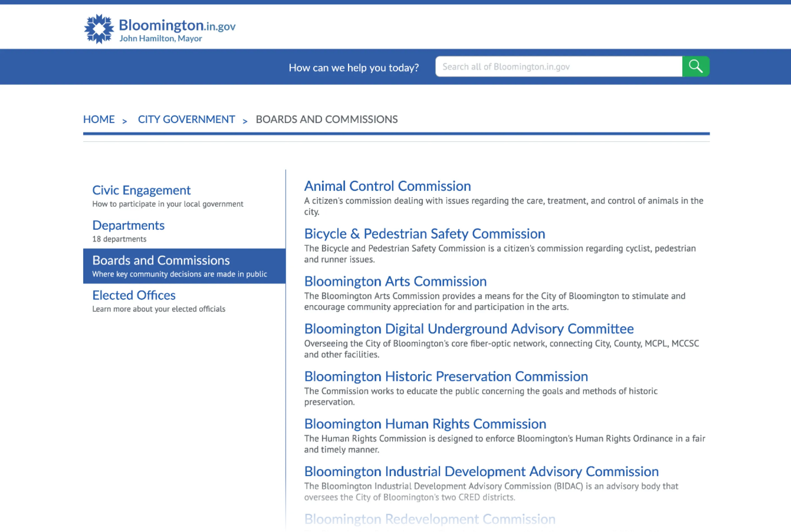Viewport: 791px width, 532px height.
Task: Open Bloomington Redevelopment Commission link
Action: (x=430, y=519)
